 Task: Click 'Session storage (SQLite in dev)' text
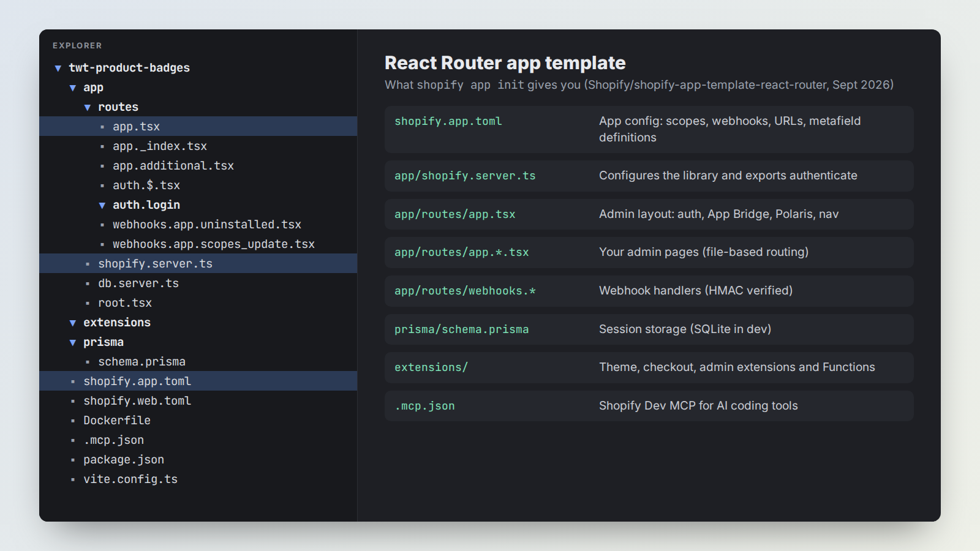[685, 329]
